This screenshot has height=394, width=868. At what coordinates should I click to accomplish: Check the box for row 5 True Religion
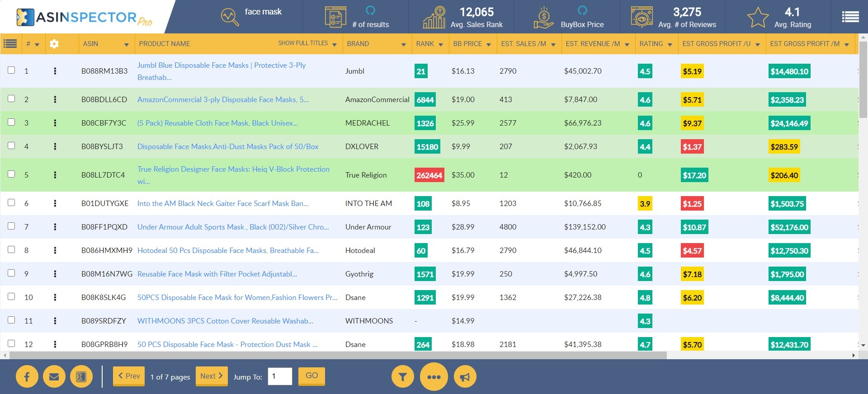point(11,174)
